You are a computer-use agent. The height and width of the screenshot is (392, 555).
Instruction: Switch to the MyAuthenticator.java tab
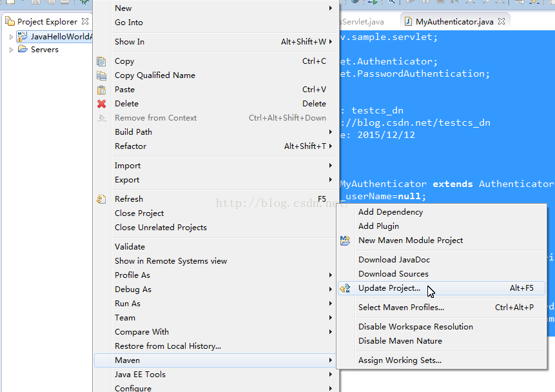coord(454,22)
